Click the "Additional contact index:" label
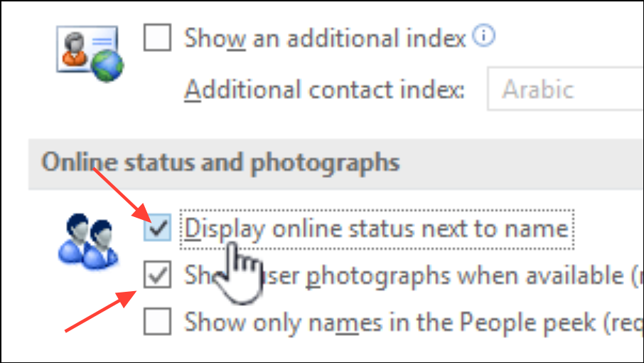The image size is (644, 363). pos(325,90)
